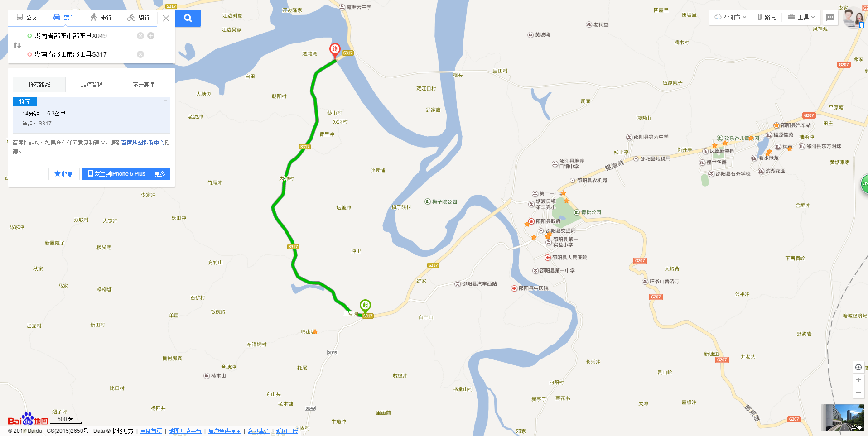Zoom in the map with plus

(x=858, y=380)
